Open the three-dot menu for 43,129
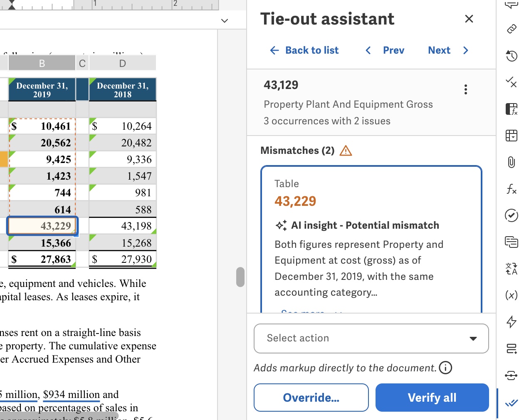 point(466,89)
